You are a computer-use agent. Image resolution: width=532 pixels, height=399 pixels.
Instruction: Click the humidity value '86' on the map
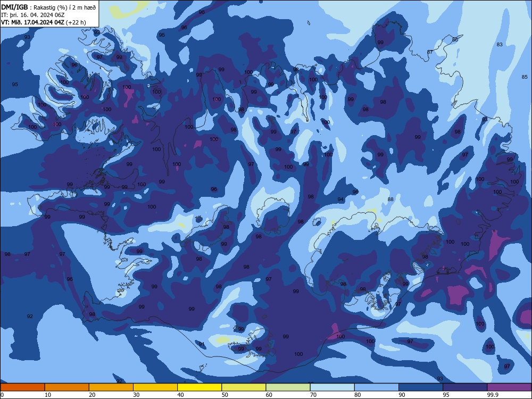pyautogui.click(x=455, y=40)
